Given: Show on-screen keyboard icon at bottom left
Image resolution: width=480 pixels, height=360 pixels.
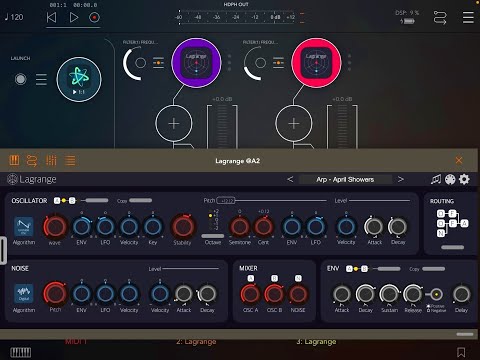Looking at the screenshot, I should click(21, 352).
